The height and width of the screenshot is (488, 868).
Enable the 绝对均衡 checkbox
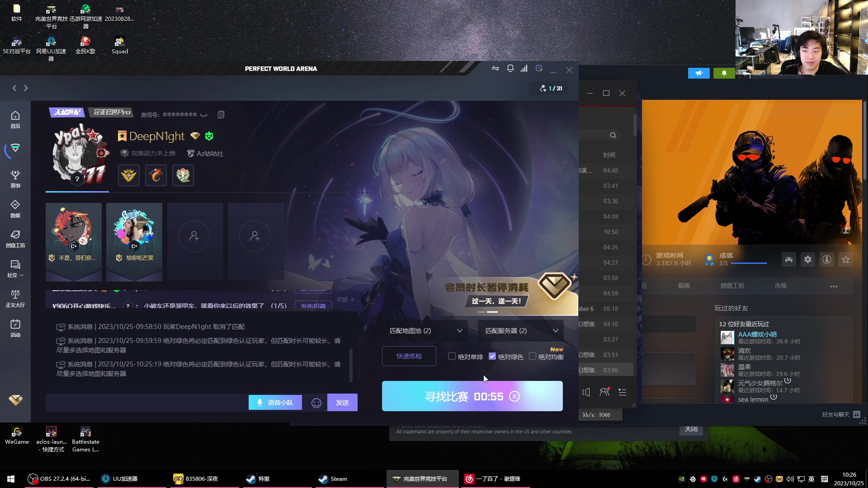(533, 357)
